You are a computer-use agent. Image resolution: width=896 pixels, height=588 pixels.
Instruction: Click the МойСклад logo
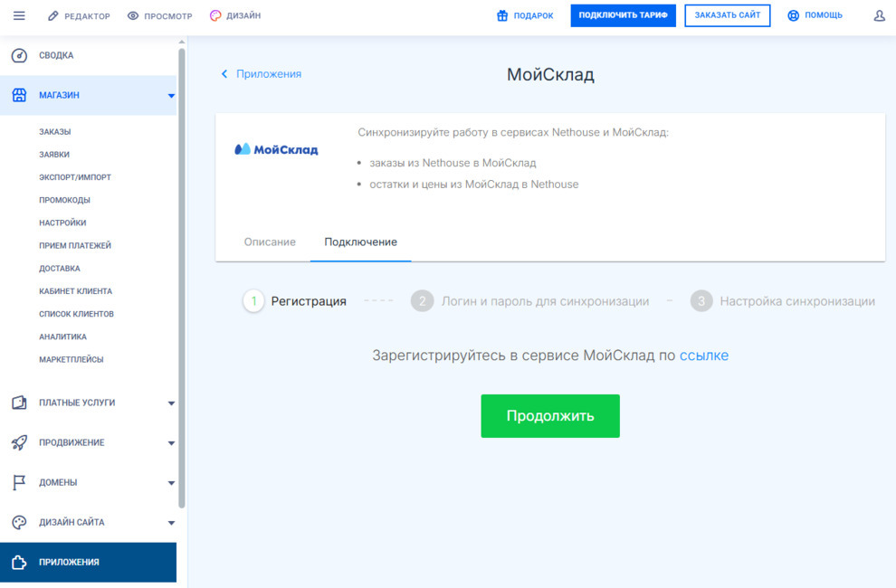(276, 149)
